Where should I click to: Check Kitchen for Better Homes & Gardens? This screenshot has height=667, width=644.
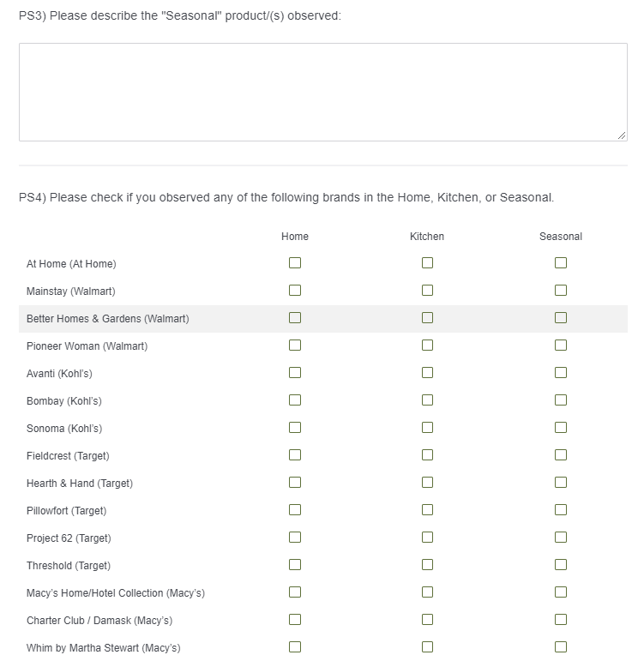(427, 318)
